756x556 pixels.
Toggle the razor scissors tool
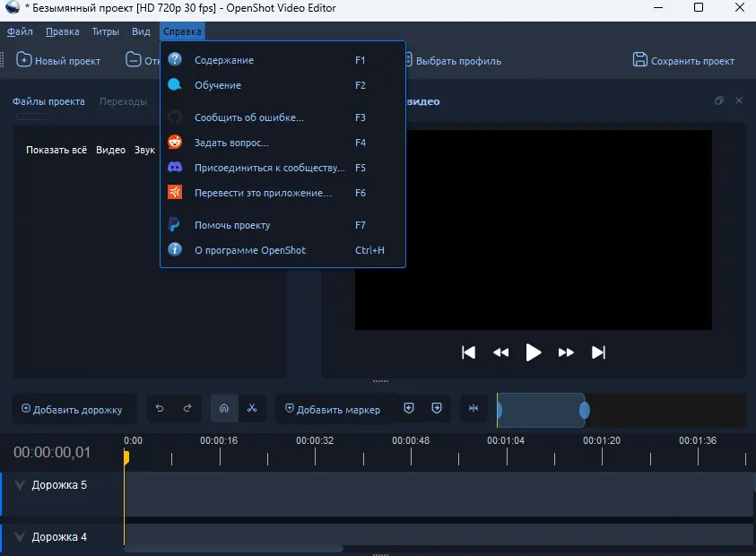point(252,409)
